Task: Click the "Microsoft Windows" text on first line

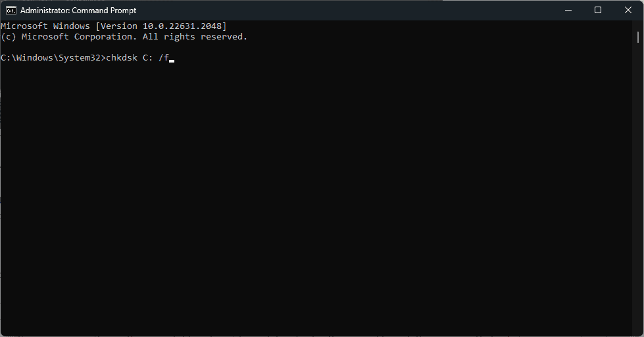Action: pyautogui.click(x=45, y=26)
